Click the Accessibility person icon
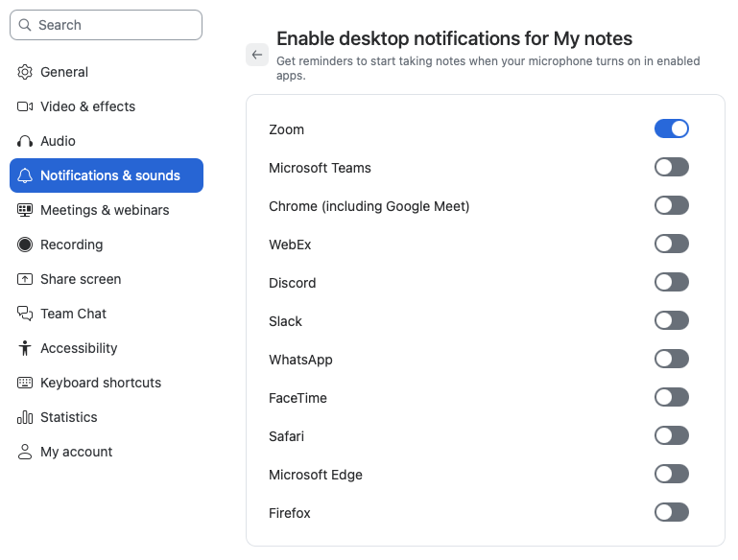The width and height of the screenshot is (738, 560). pos(25,348)
